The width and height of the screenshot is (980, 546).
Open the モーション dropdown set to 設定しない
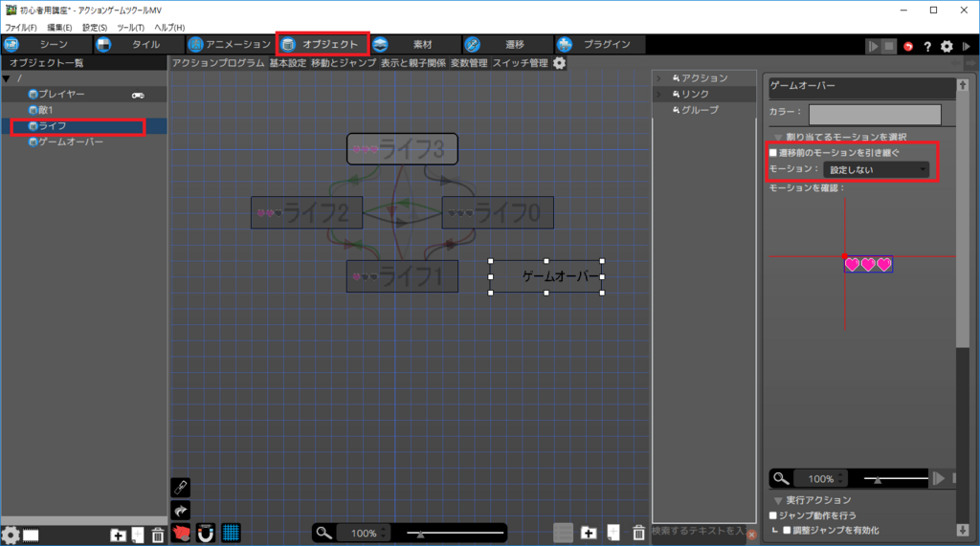[x=877, y=170]
